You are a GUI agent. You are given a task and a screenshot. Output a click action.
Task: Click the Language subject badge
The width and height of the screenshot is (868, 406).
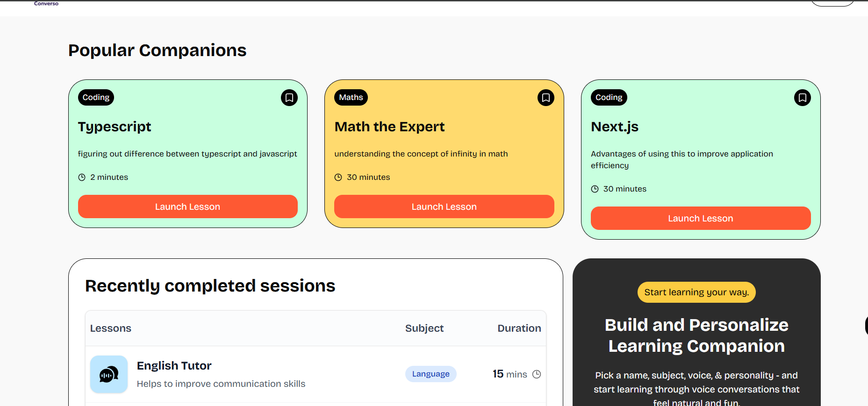pyautogui.click(x=430, y=374)
